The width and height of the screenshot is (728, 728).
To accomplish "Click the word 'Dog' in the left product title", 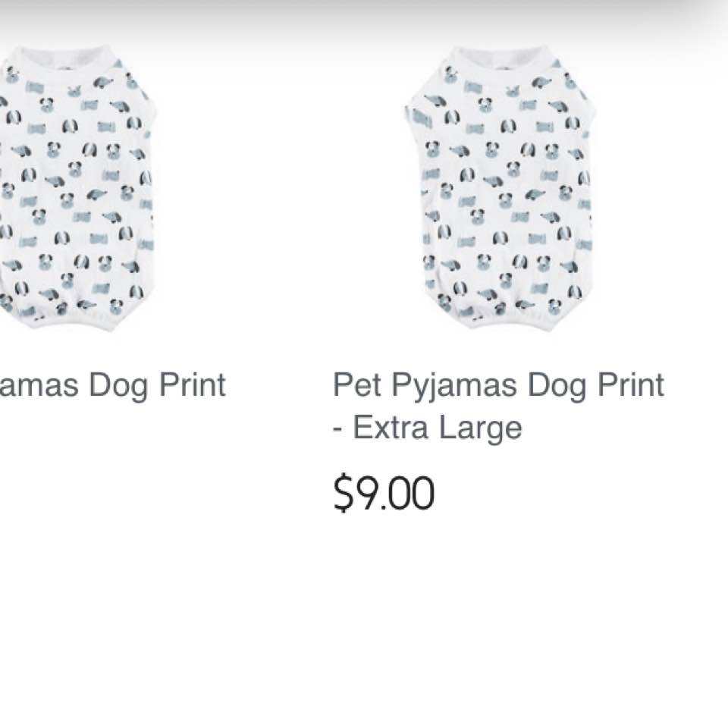I will pyautogui.click(x=118, y=386).
